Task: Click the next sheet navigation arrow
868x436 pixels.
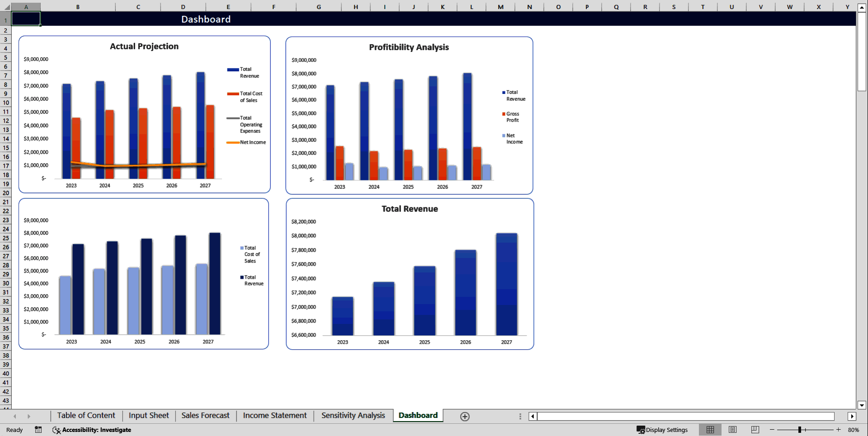Action: 29,416
